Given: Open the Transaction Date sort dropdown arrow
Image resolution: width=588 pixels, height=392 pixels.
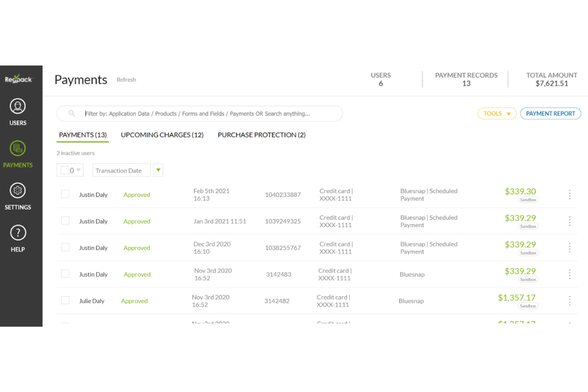Looking at the screenshot, I should (x=158, y=170).
